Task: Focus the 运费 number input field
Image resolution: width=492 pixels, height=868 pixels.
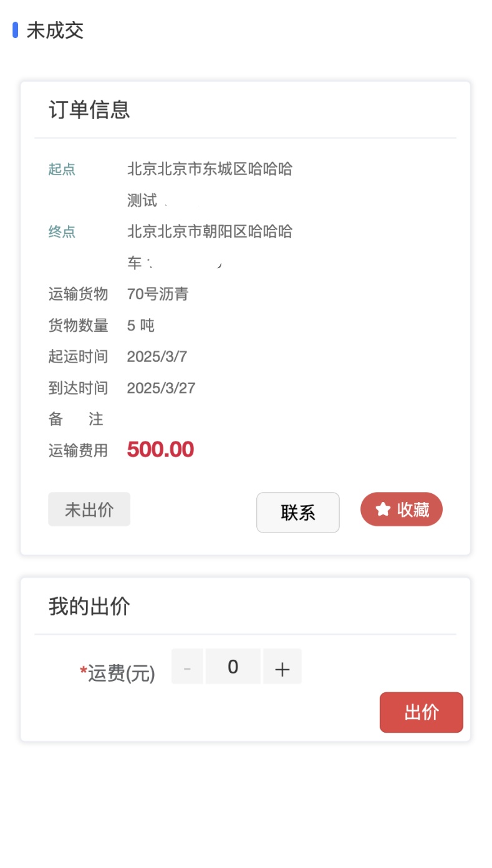Action: click(233, 667)
